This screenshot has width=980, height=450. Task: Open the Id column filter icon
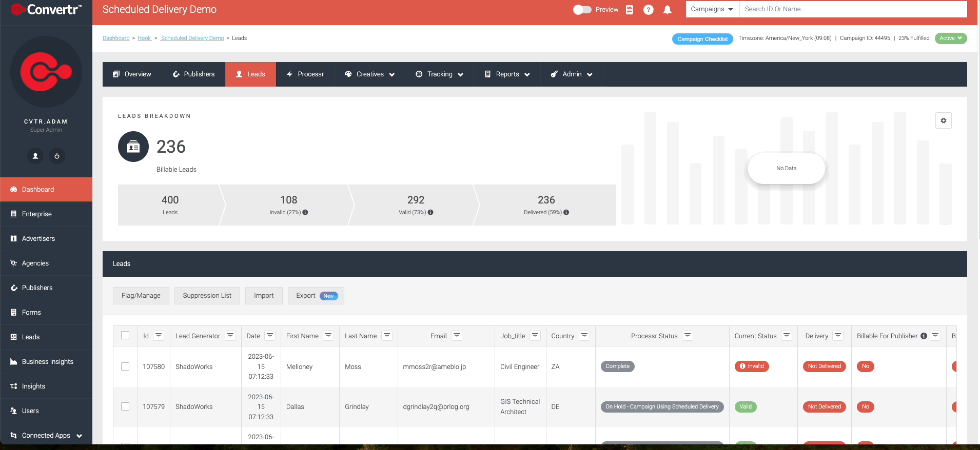tap(159, 336)
